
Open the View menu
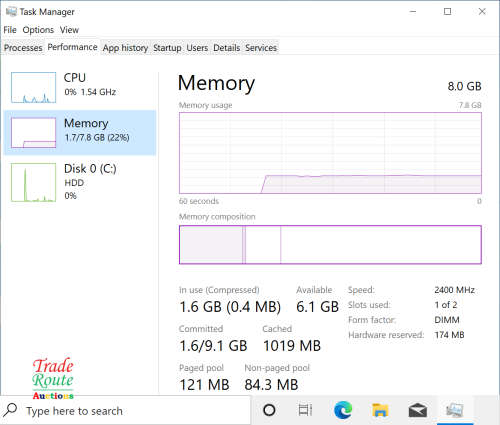(x=69, y=30)
